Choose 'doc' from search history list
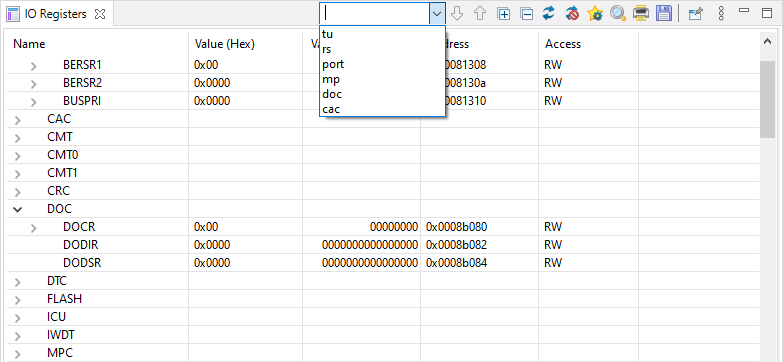783x362 pixels. coord(382,94)
